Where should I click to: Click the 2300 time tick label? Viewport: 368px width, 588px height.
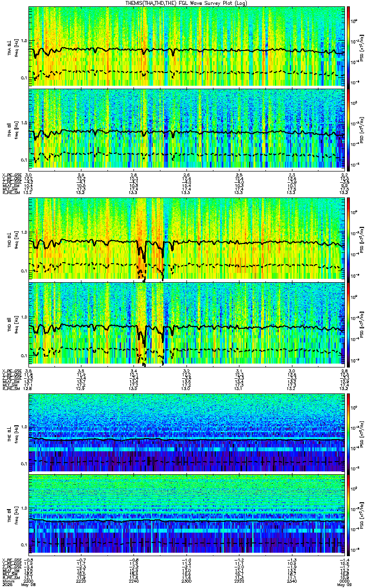pos(186,581)
